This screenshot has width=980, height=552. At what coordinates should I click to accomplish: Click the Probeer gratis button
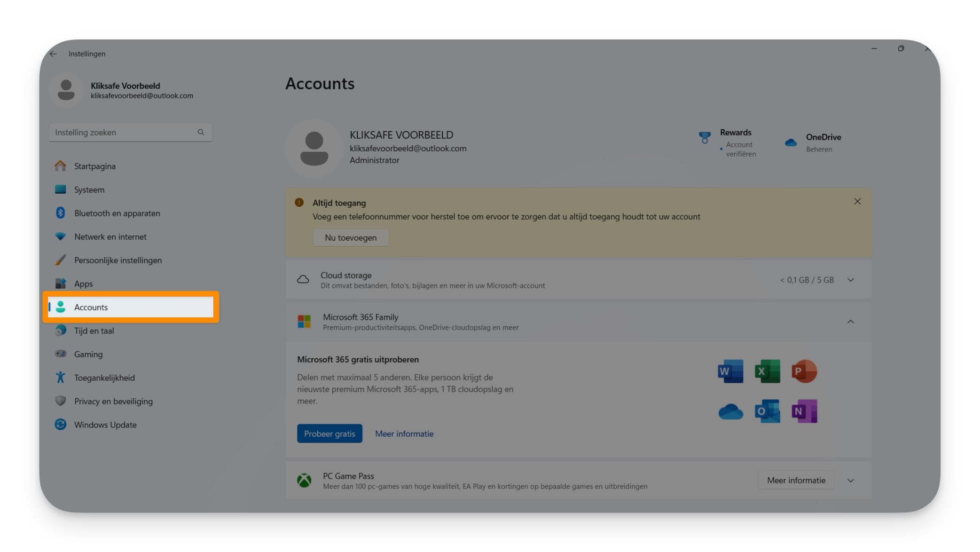click(x=329, y=434)
